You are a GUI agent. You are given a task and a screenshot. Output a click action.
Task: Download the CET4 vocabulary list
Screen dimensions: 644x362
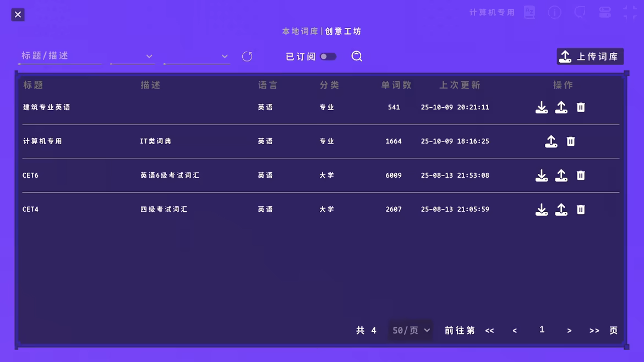(542, 209)
